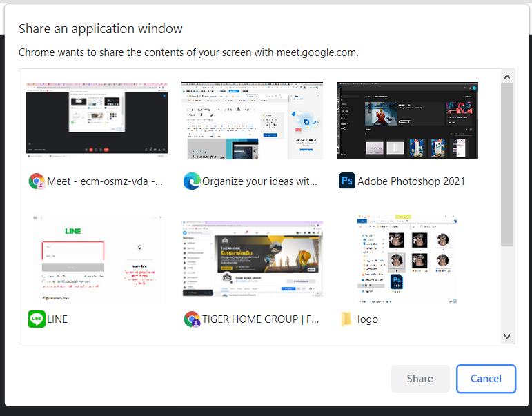The image size is (532, 416).
Task: Select the LINE login window thumbnail
Action: tap(97, 258)
